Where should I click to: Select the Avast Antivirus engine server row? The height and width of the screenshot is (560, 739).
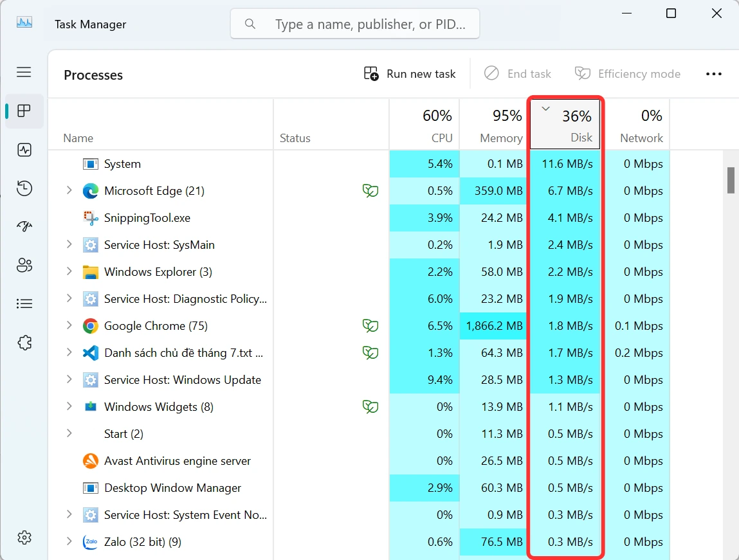358,460
